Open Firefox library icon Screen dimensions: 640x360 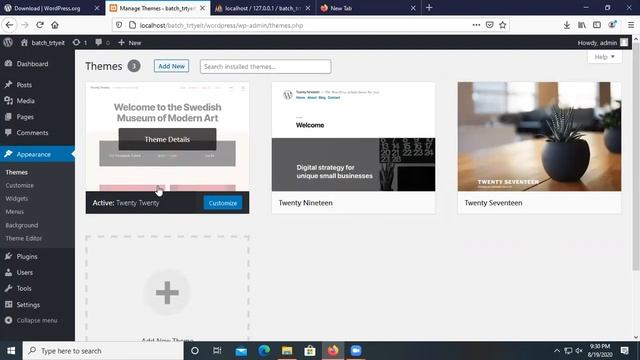click(x=582, y=25)
